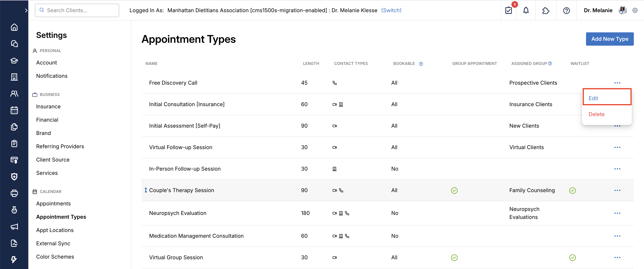Select Edit from the context menu
The image size is (644, 269).
[x=593, y=98]
